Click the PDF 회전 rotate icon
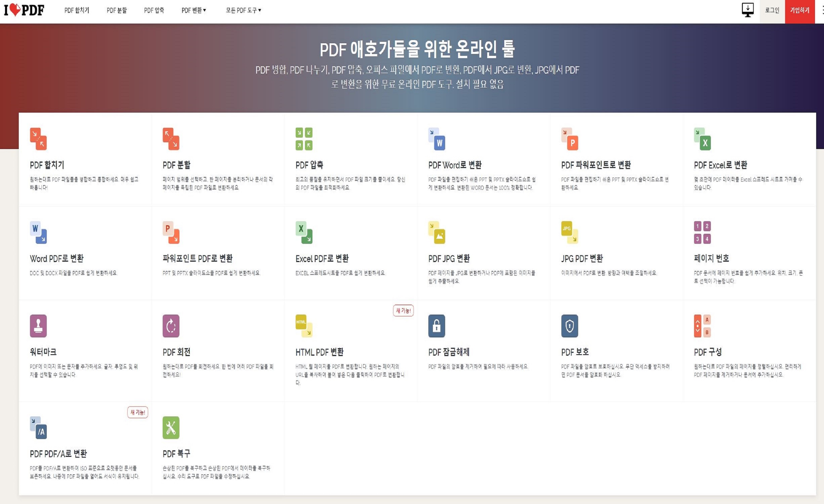824x504 pixels. pos(171,326)
